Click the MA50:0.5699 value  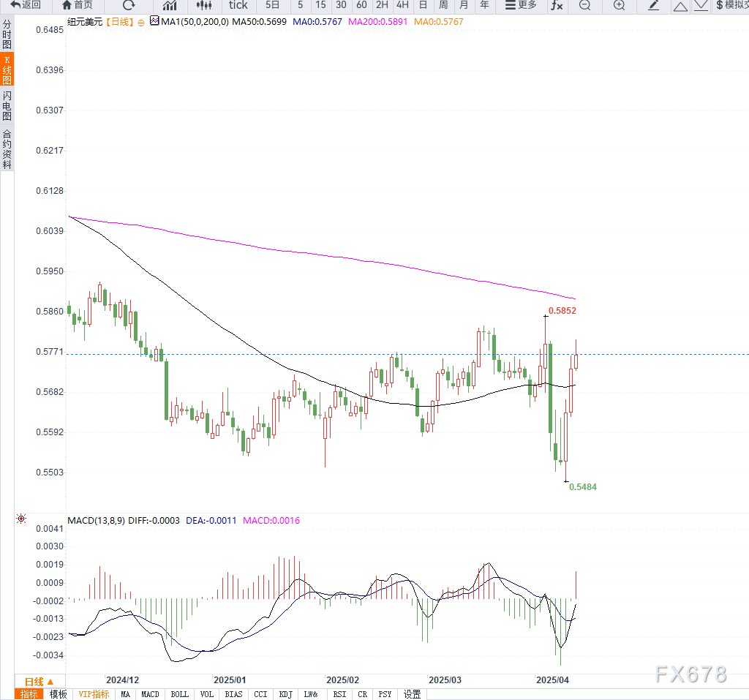tap(260, 22)
